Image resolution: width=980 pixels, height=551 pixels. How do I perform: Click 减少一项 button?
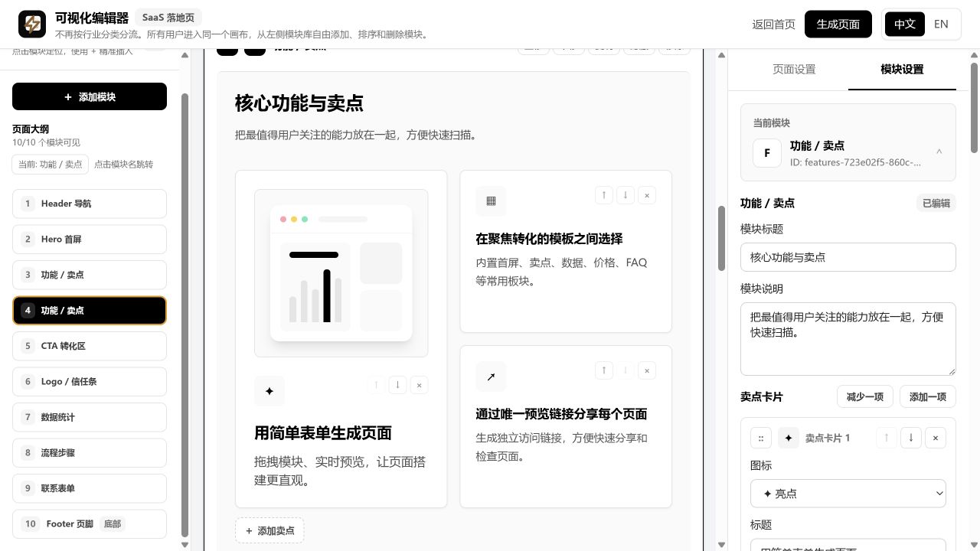tap(865, 396)
